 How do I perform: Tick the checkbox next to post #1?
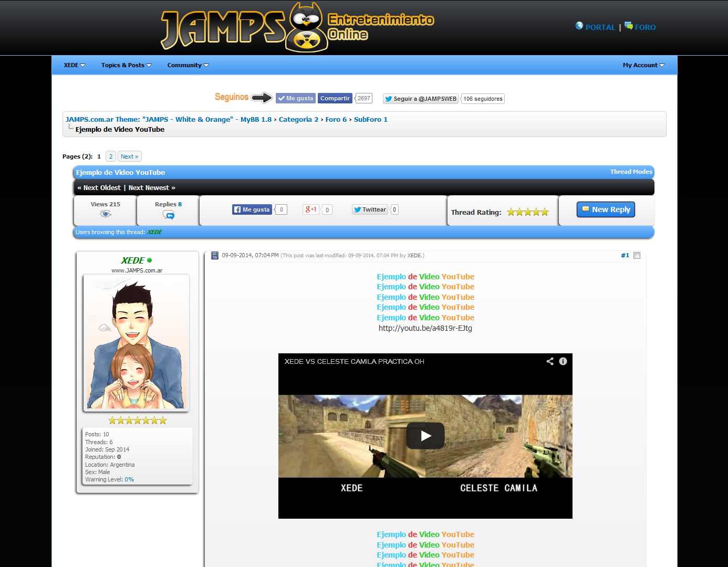(x=637, y=256)
